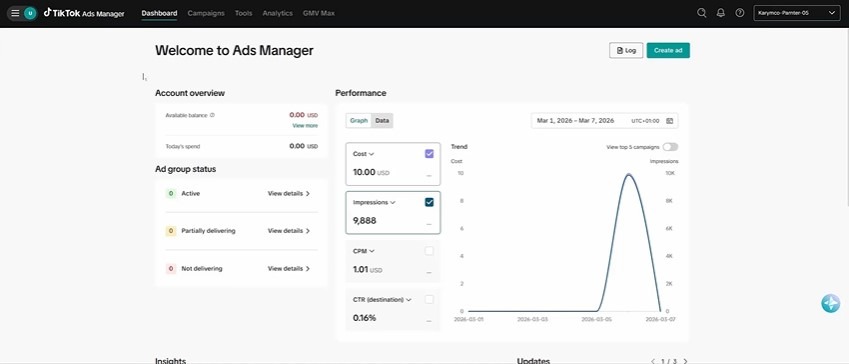
Task: Click the 1.01 USD CPM value
Action: [x=368, y=269]
